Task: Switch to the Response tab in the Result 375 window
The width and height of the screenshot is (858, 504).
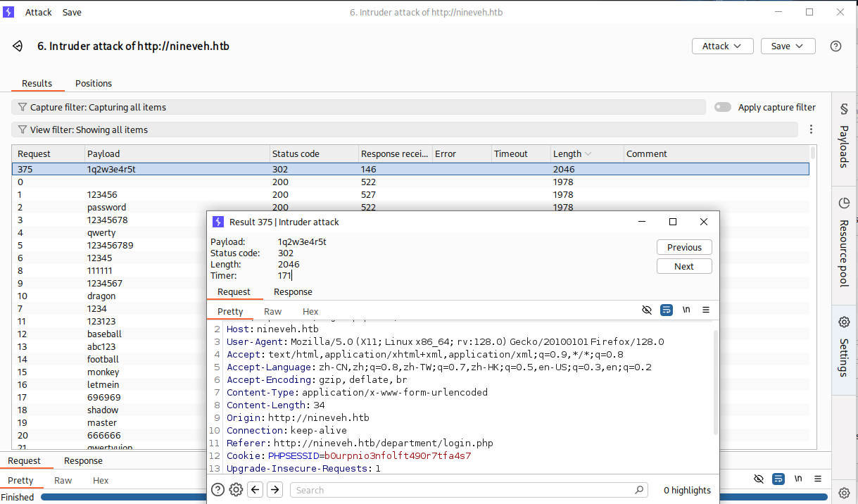Action: point(293,291)
